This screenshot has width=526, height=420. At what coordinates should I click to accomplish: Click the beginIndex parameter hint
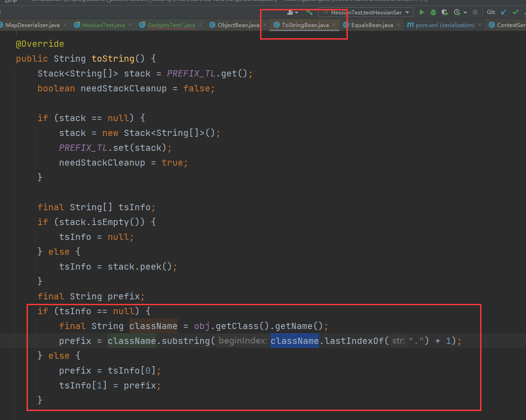tap(243, 341)
